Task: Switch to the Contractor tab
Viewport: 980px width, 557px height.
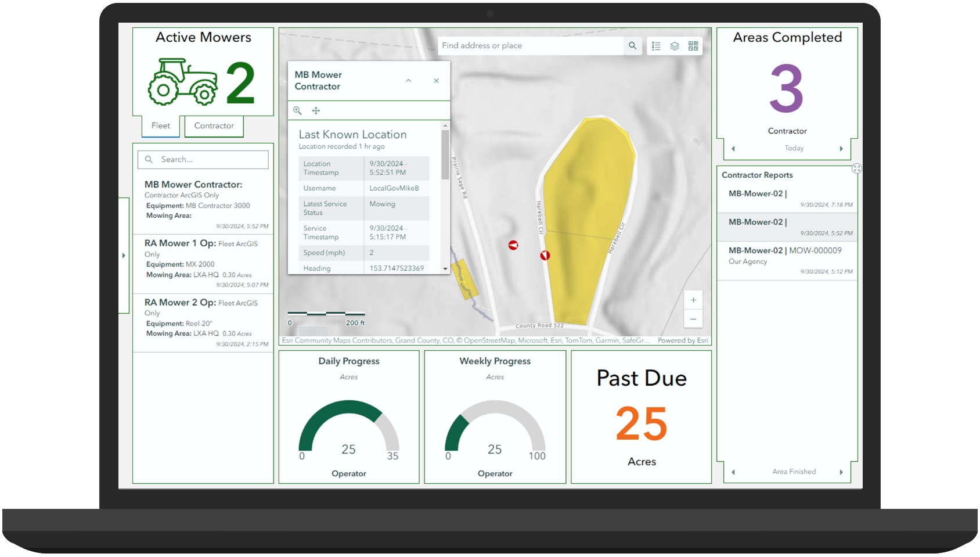Action: point(214,125)
